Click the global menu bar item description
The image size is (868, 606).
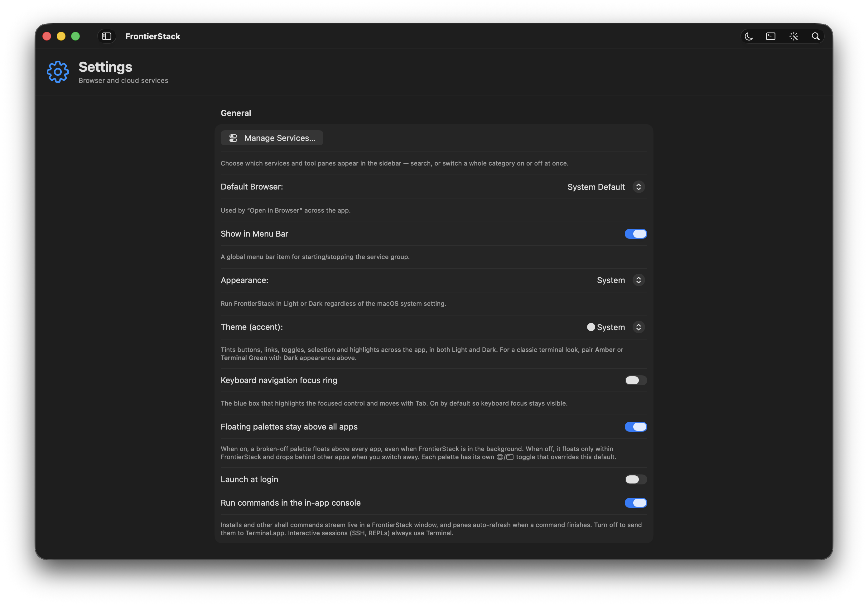315,257
